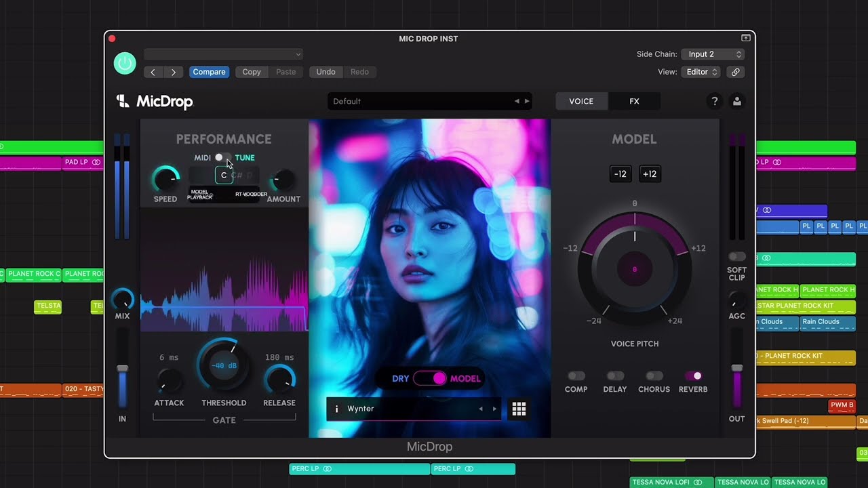The height and width of the screenshot is (488, 868).
Task: Toggle the DRY / MODEL switch
Action: (x=430, y=378)
